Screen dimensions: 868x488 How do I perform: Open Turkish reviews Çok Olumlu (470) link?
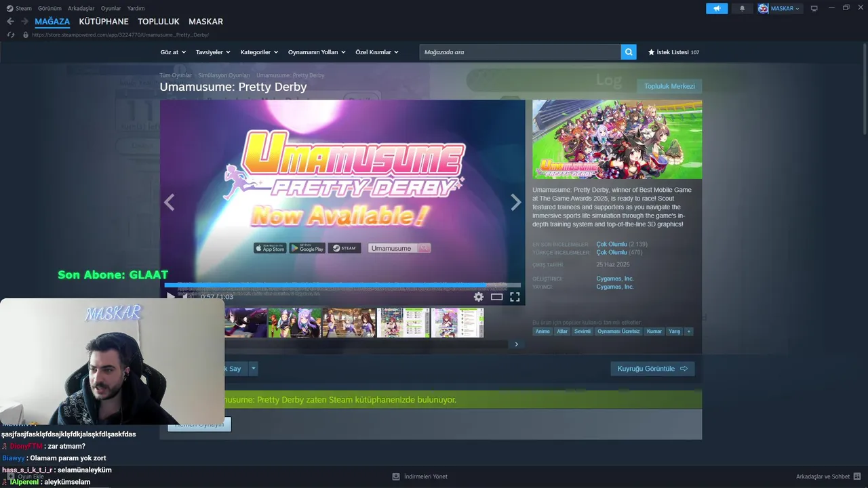pyautogui.click(x=619, y=252)
